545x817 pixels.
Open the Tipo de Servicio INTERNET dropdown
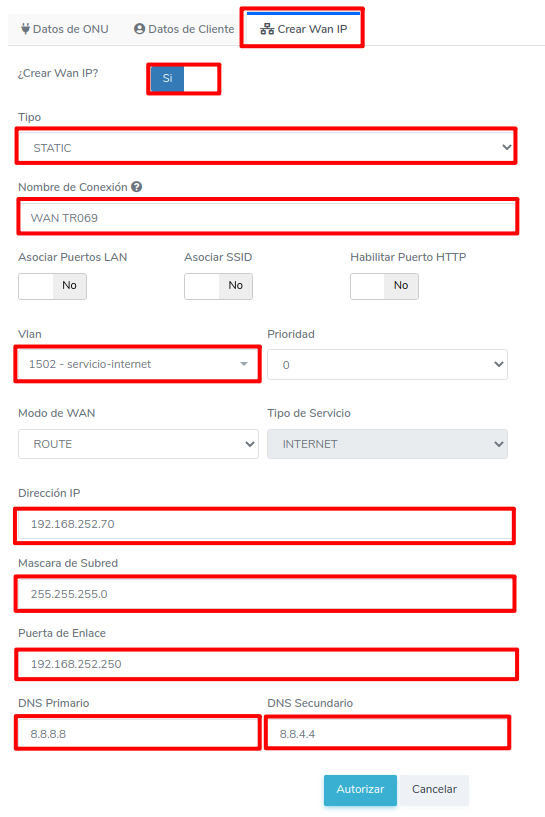(x=387, y=444)
